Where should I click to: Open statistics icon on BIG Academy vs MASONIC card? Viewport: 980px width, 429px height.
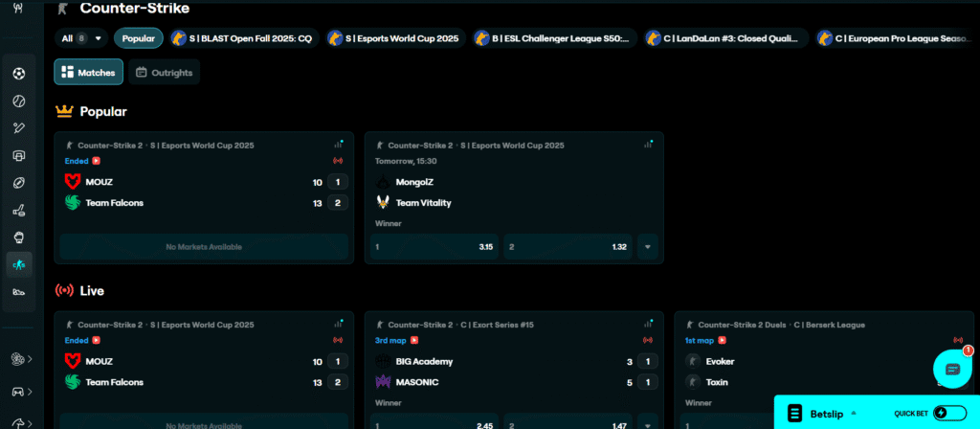point(648,324)
